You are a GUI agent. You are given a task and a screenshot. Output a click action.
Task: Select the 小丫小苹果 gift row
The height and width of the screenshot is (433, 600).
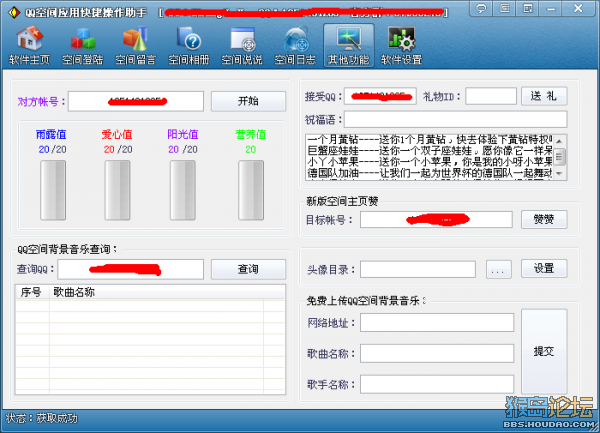[429, 162]
